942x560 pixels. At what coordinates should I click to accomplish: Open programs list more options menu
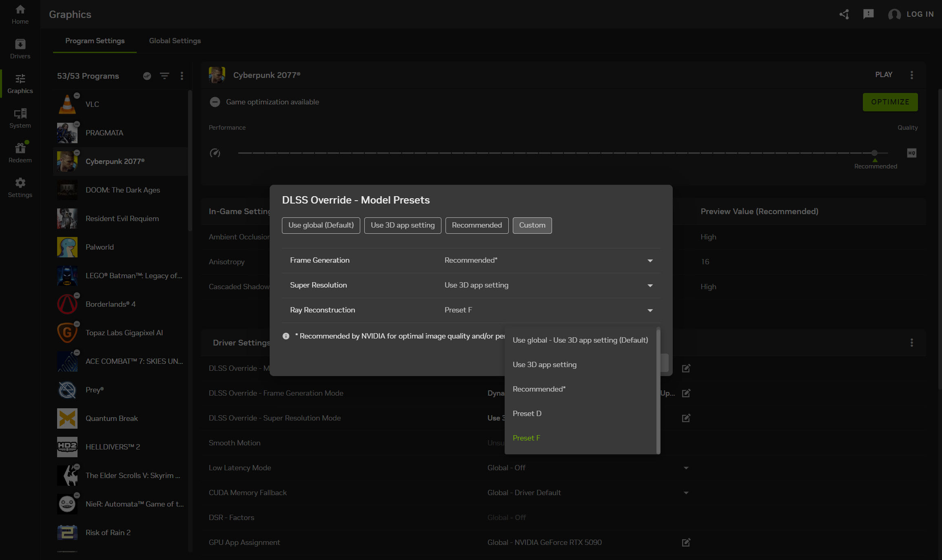click(182, 76)
